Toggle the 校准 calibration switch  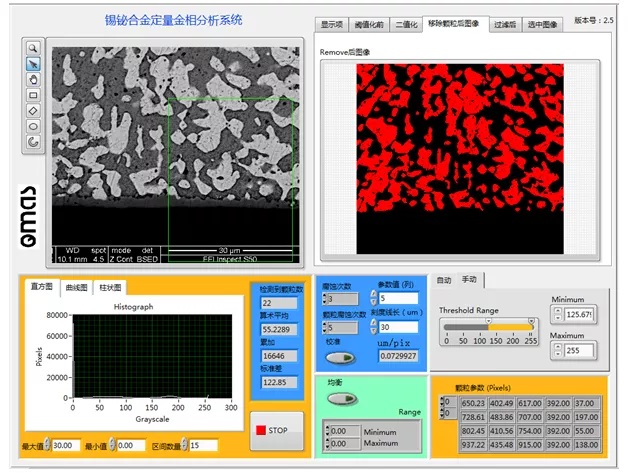340,358
